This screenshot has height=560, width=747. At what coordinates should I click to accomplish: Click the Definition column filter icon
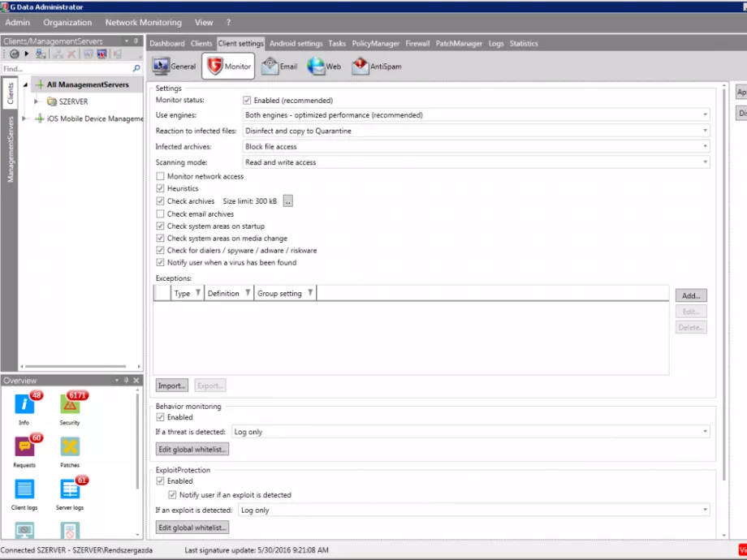click(248, 293)
